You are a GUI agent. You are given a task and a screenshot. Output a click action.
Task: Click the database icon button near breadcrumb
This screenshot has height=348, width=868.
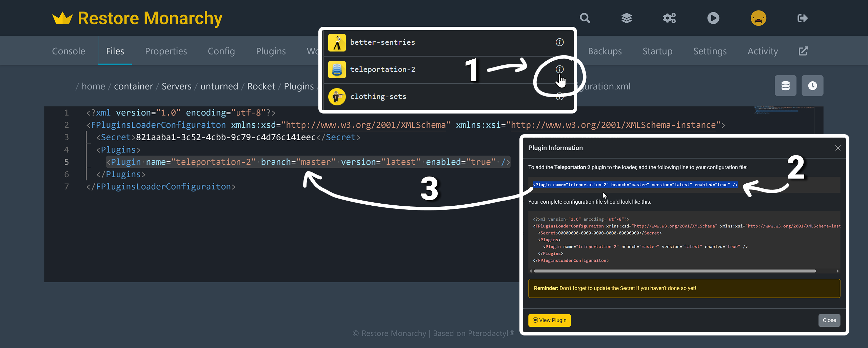pyautogui.click(x=785, y=86)
